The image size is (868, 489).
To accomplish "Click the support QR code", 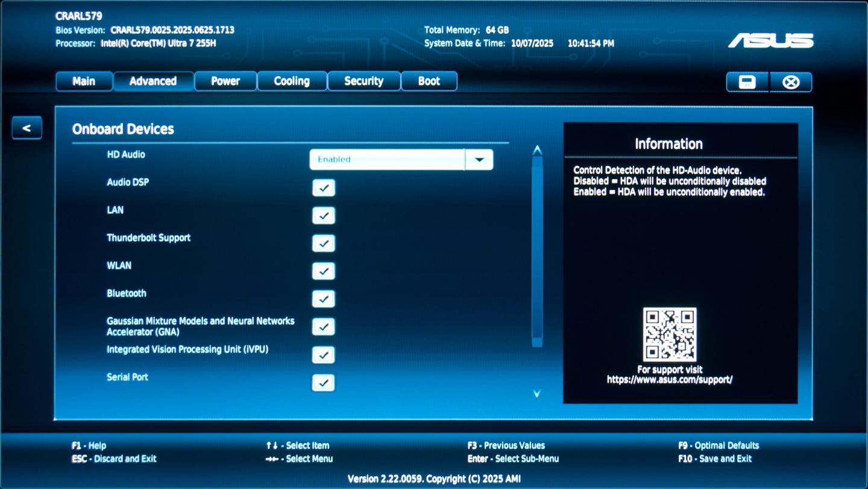I will tap(670, 335).
